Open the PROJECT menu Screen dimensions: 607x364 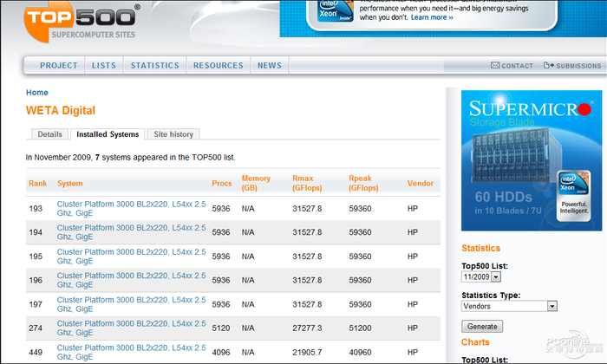pyautogui.click(x=59, y=65)
